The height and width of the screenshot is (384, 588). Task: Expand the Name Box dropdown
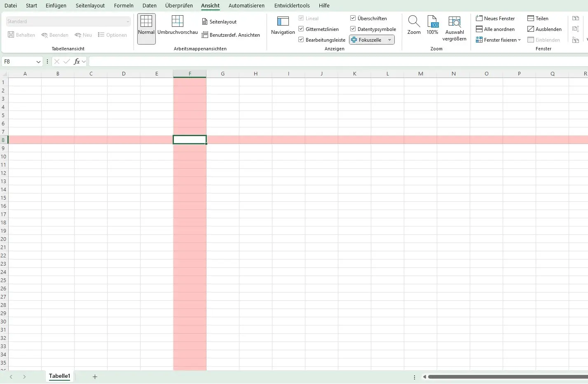[38, 62]
